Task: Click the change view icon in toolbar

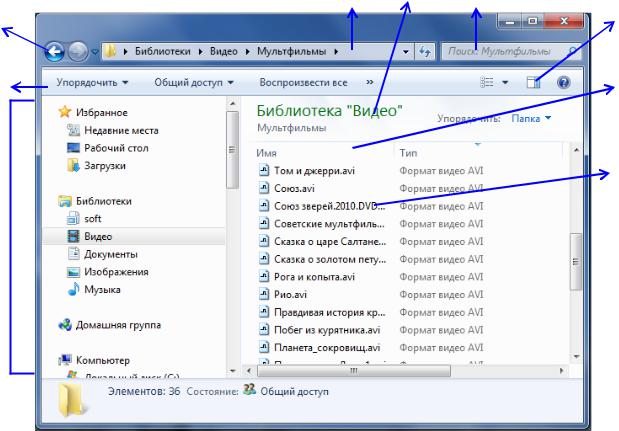Action: [x=487, y=82]
